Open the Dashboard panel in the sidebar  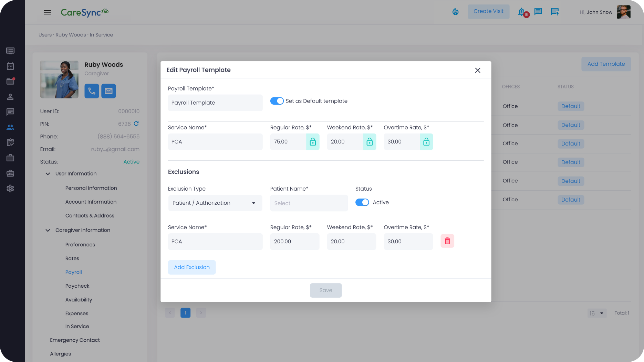(10, 51)
